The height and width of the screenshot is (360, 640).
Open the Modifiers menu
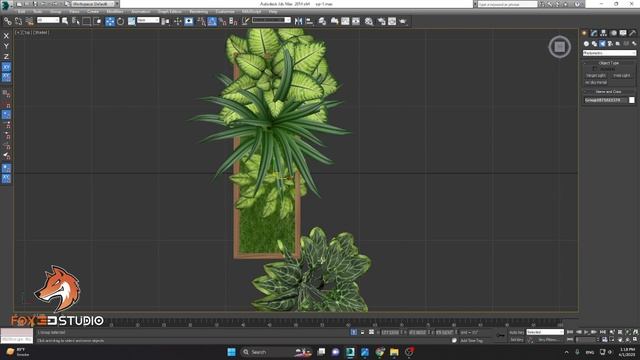[115, 11]
